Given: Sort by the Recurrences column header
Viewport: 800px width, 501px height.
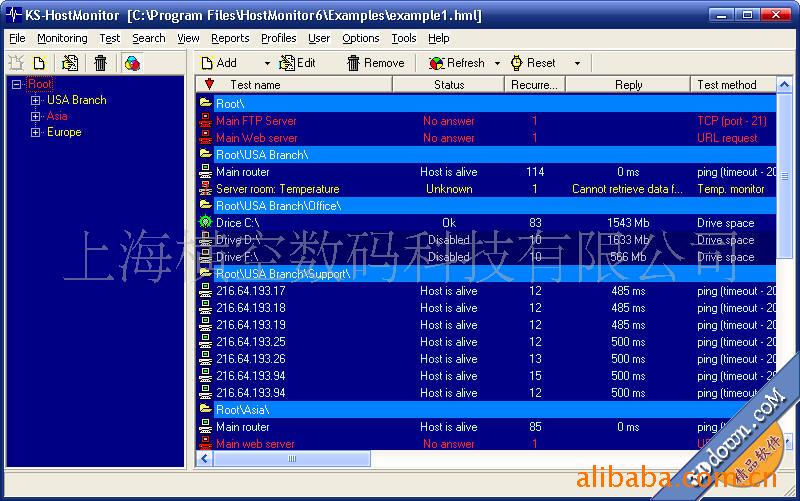Looking at the screenshot, I should (x=535, y=85).
